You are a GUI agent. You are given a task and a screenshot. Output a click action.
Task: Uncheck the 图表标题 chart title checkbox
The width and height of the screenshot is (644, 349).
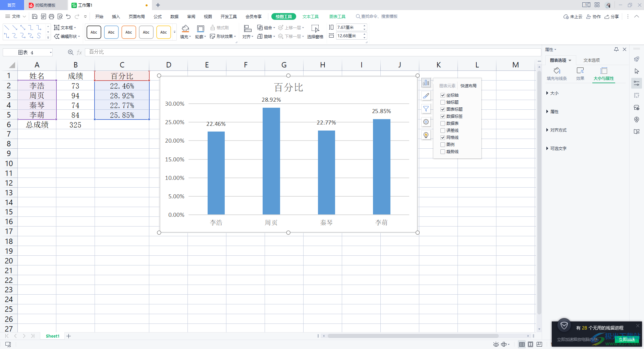pos(443,109)
